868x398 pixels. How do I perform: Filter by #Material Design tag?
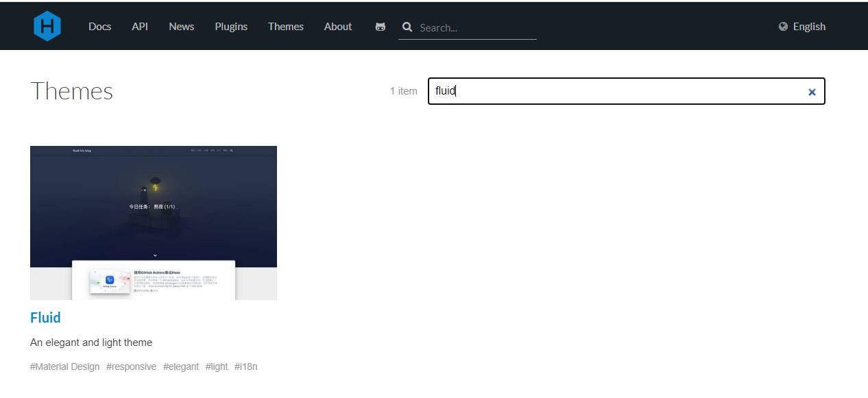pyautogui.click(x=64, y=366)
